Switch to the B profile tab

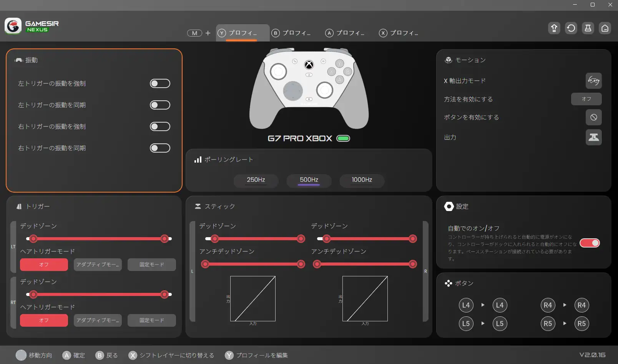click(291, 33)
